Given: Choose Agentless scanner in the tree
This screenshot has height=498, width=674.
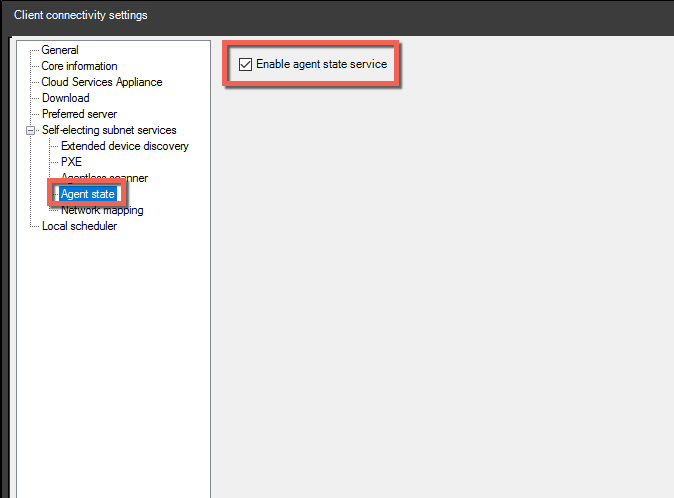Looking at the screenshot, I should point(104,178).
